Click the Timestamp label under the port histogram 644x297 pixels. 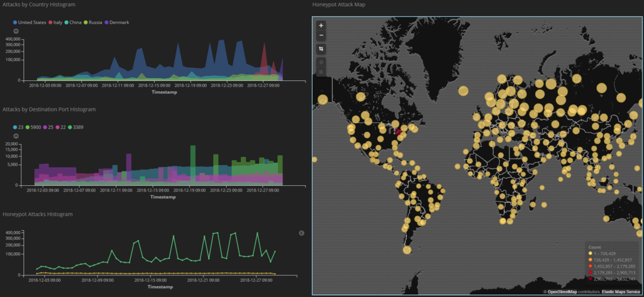click(163, 197)
